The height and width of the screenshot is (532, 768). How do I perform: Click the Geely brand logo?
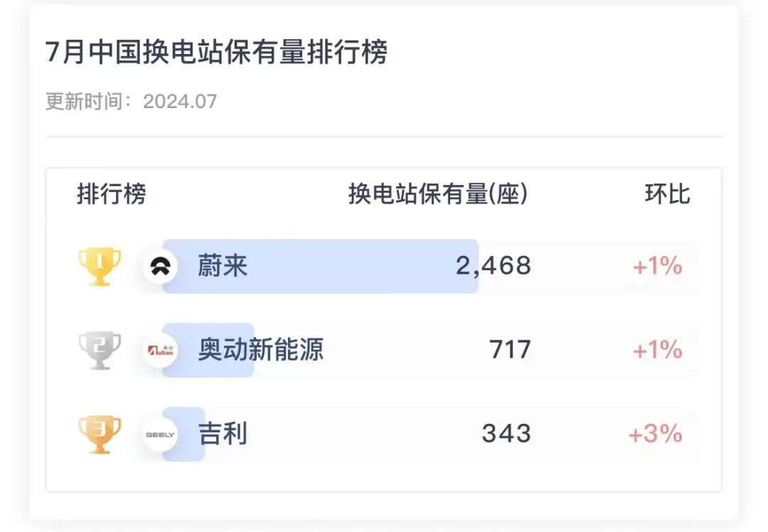(160, 435)
